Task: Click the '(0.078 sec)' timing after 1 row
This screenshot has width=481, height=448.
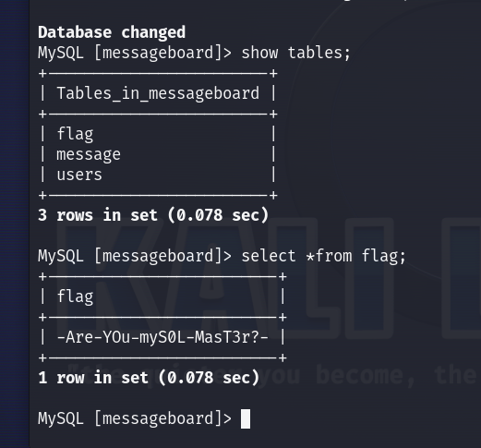Action: click(x=209, y=378)
